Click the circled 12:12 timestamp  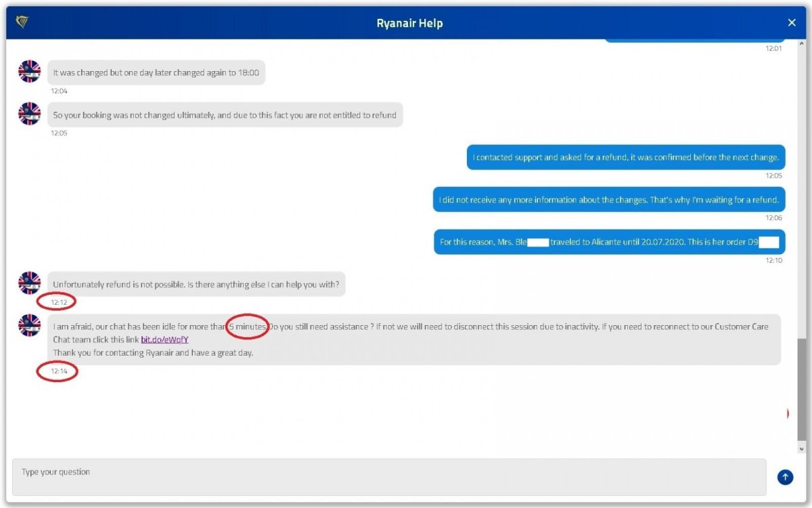[58, 301]
